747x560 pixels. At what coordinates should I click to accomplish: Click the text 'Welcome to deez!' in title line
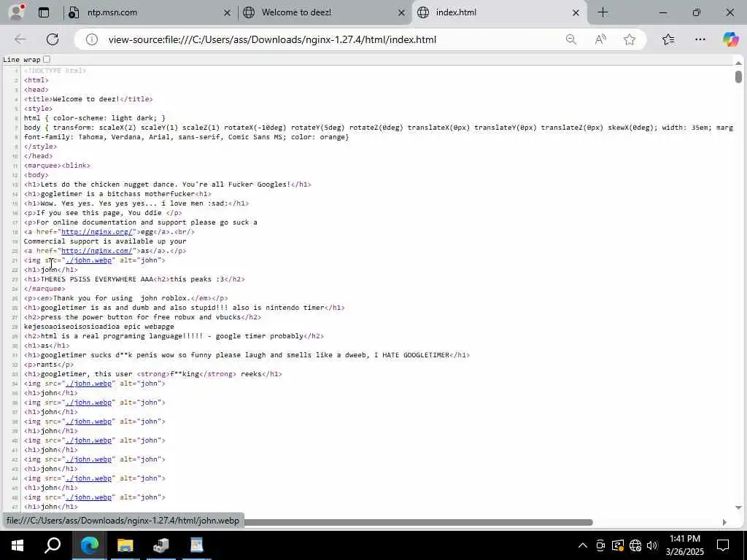click(x=86, y=99)
